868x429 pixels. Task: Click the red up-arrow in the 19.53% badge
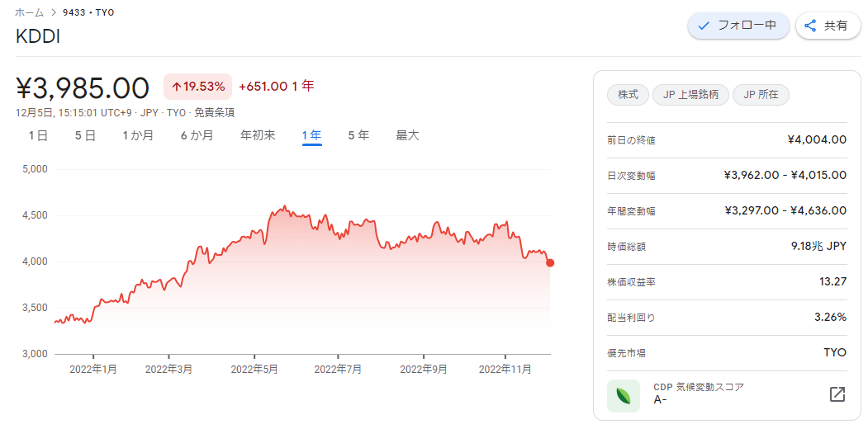pos(177,87)
